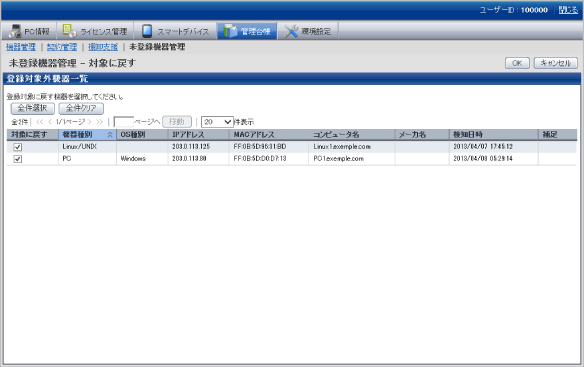Image resolution: width=584 pixels, height=367 pixels.
Task: Open the 環境設定 tab
Action: (x=308, y=31)
